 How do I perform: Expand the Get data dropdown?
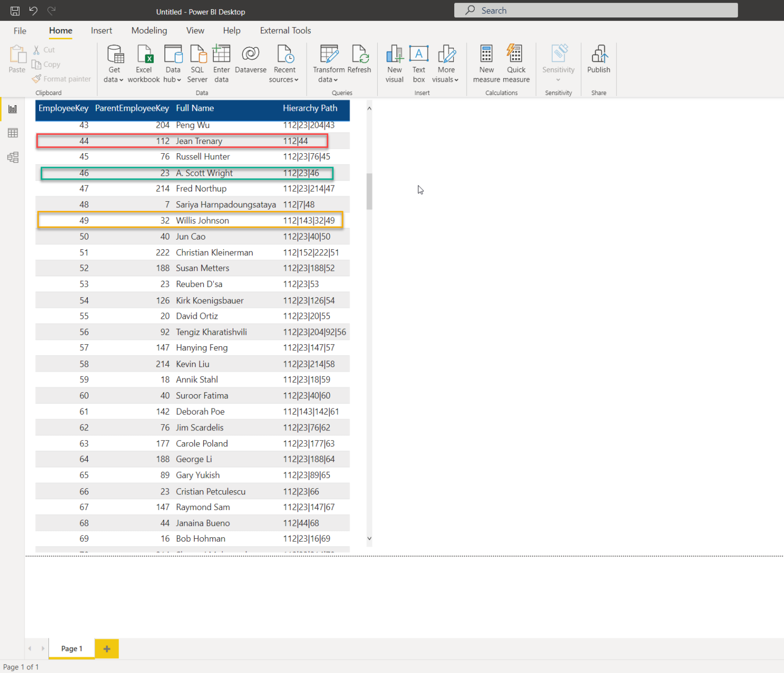(114, 80)
